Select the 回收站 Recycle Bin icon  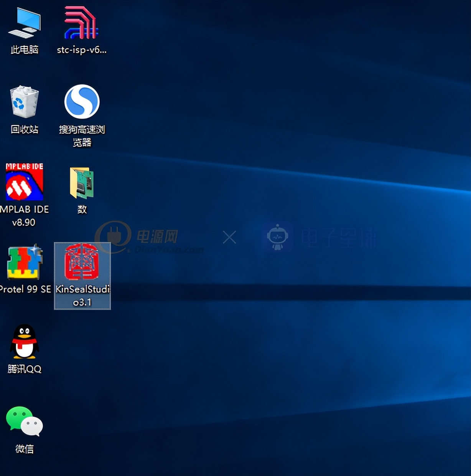pos(25,102)
